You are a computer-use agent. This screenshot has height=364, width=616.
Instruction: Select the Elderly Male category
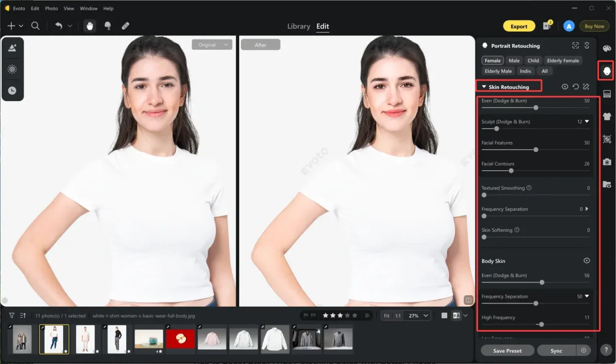pos(498,71)
